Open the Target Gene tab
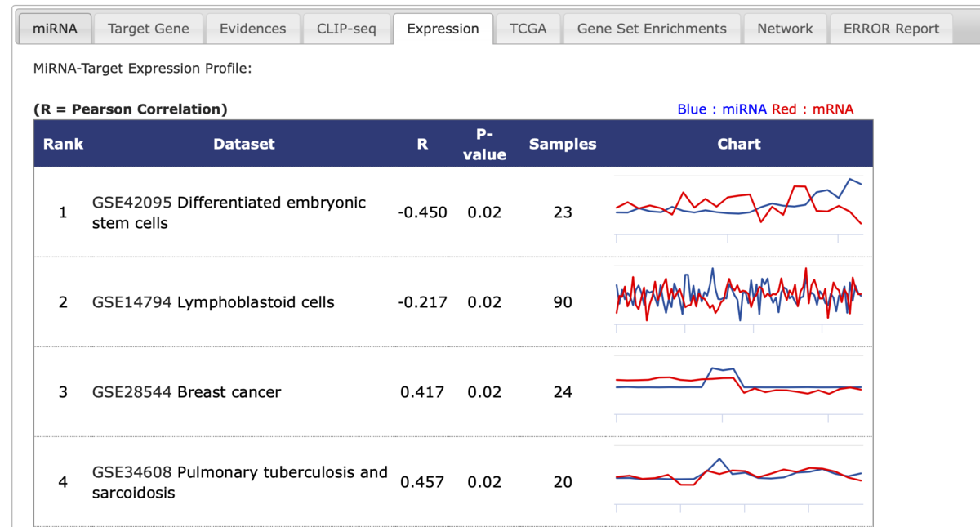The image size is (980, 527). (148, 29)
